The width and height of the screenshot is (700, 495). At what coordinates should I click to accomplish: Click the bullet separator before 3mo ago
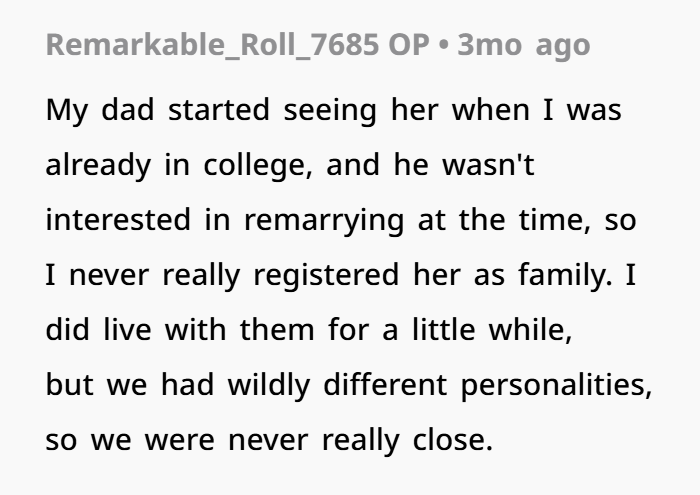pyautogui.click(x=443, y=46)
